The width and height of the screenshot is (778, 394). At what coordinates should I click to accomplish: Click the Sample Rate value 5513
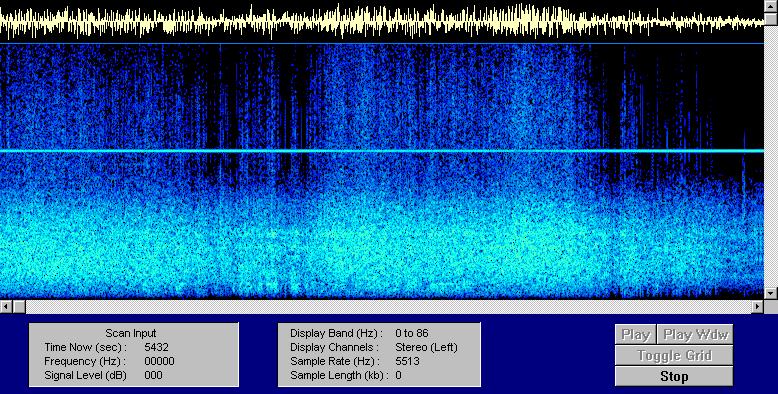407,361
